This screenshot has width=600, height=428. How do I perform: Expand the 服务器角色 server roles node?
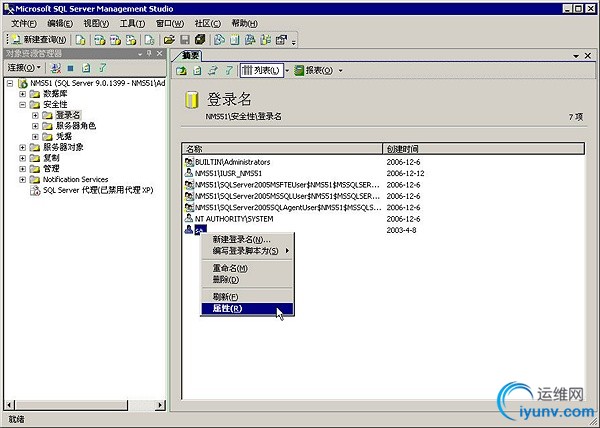click(x=35, y=126)
